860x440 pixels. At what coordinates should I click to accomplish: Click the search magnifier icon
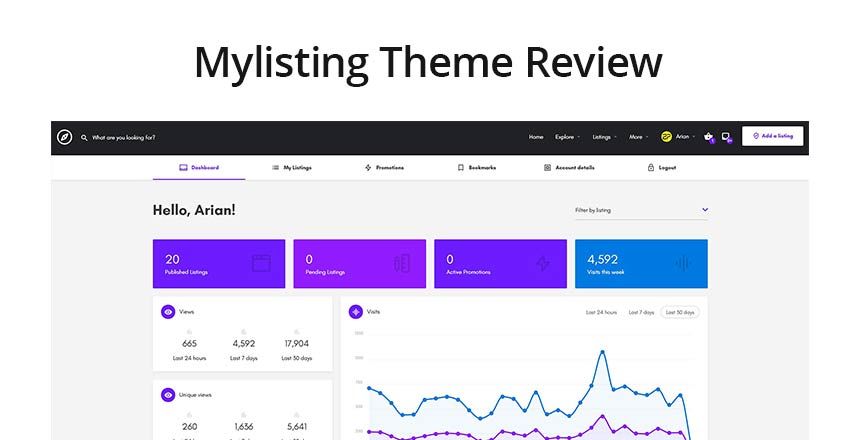84,138
